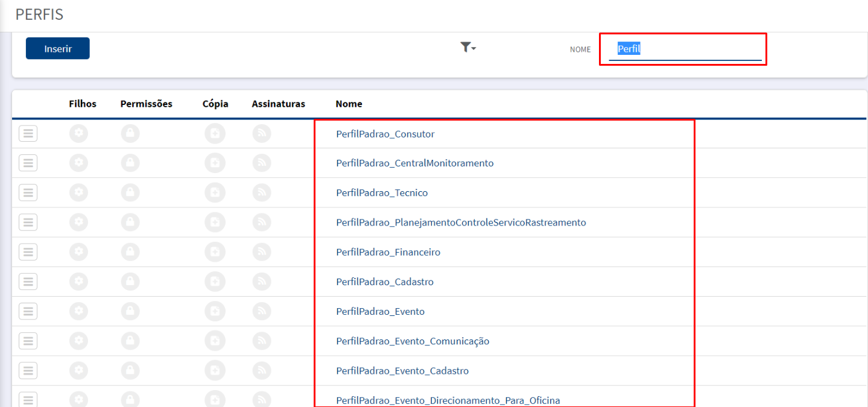
Task: Open Permissões lock for PerfilPadrao_Tecnico
Action: [130, 192]
